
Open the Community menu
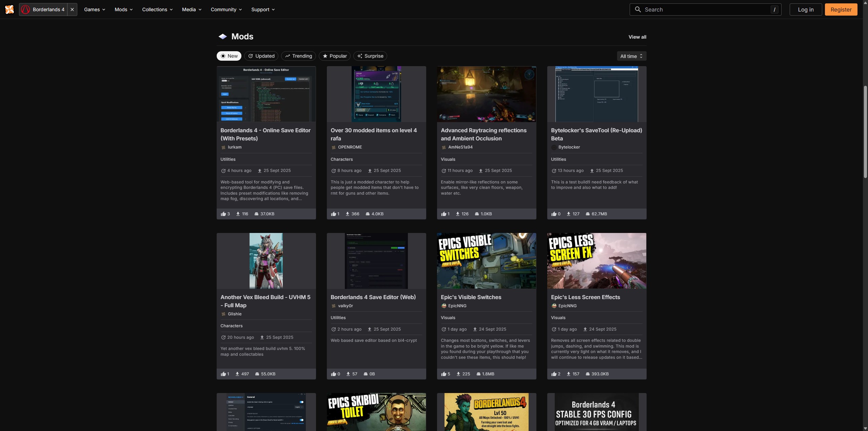pos(226,9)
